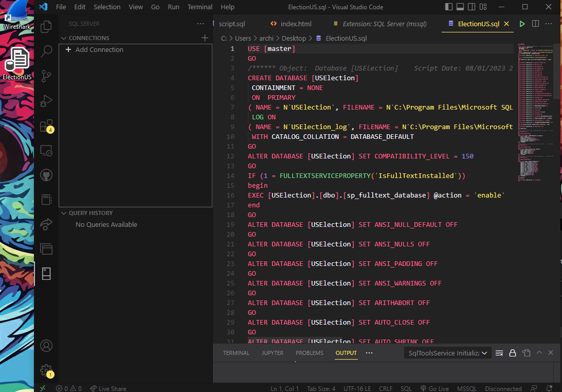
Task: Toggle primary sidebar visibility
Action: point(449,7)
